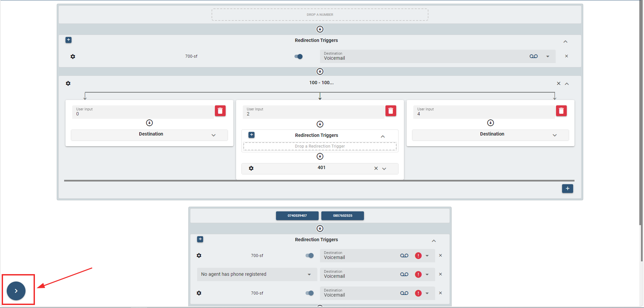This screenshot has height=308, width=644.
Task: Toggle the last 700-sf switch in the lower panel
Action: (x=310, y=293)
